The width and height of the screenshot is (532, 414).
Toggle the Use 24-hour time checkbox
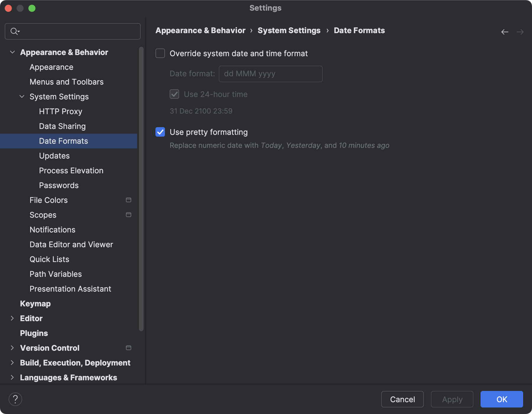pyautogui.click(x=174, y=94)
